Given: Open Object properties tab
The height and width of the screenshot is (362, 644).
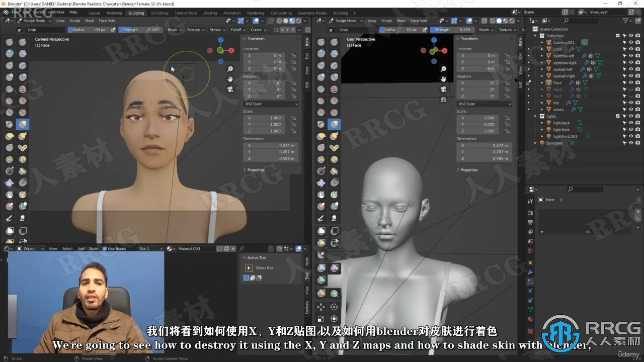Looking at the screenshot, I should pyautogui.click(x=530, y=262).
